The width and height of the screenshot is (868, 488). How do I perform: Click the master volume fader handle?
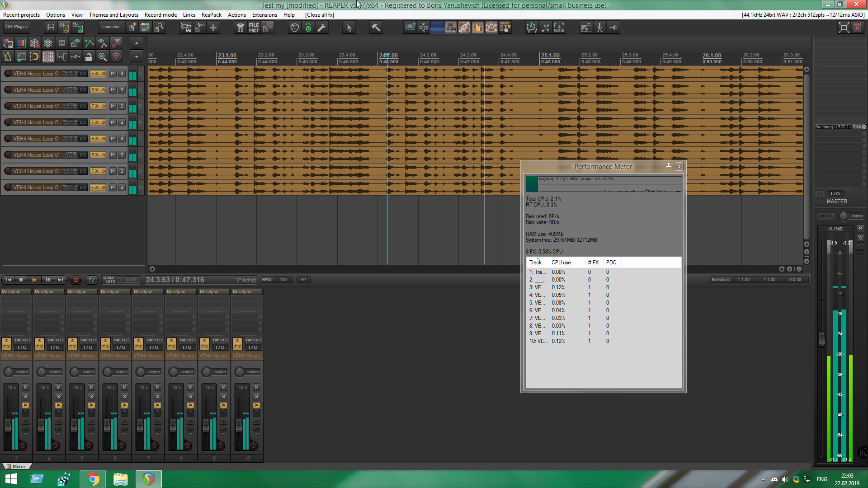click(x=821, y=339)
